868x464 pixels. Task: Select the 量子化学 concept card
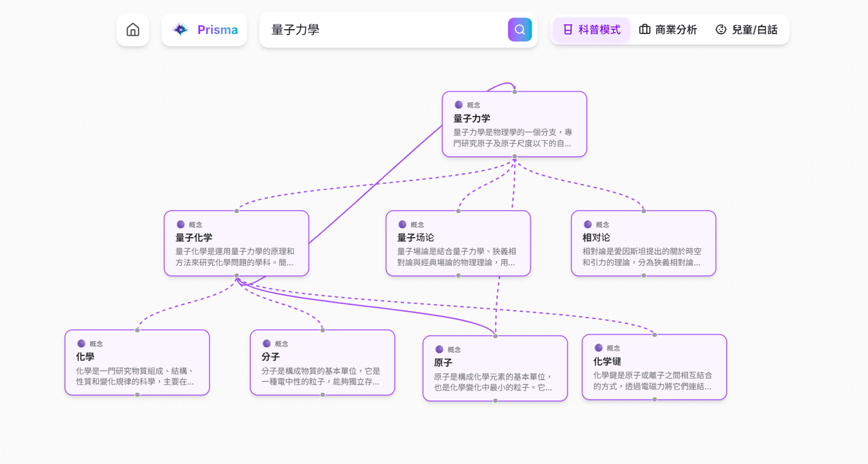237,244
